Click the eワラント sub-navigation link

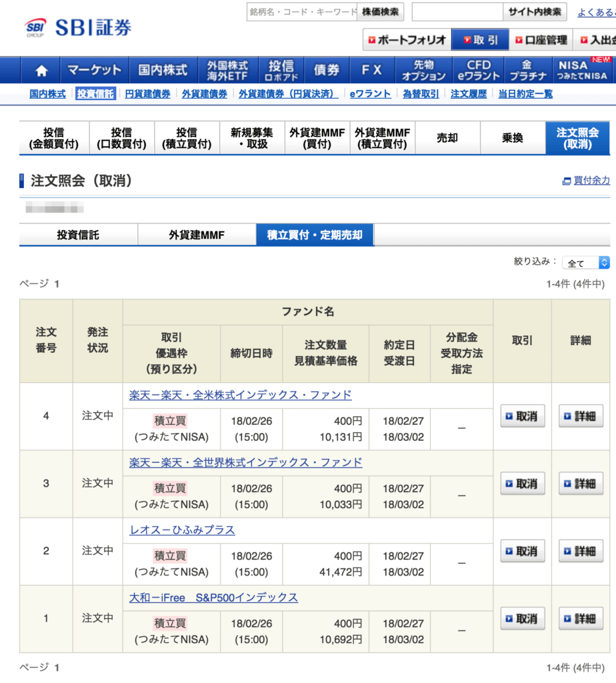coord(370,94)
